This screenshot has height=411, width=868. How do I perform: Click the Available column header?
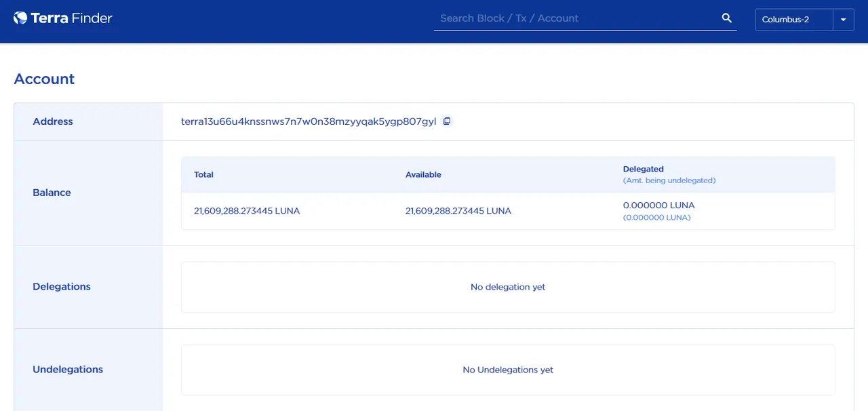[x=423, y=175]
